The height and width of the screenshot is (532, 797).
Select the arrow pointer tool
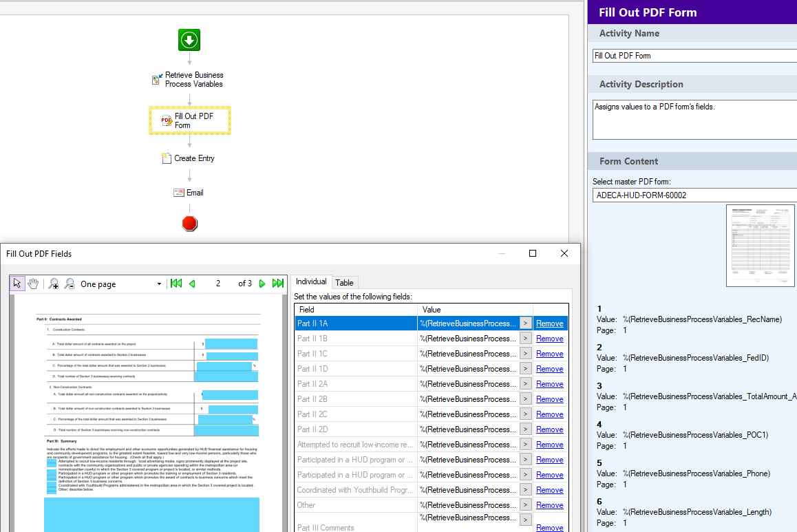(x=18, y=284)
